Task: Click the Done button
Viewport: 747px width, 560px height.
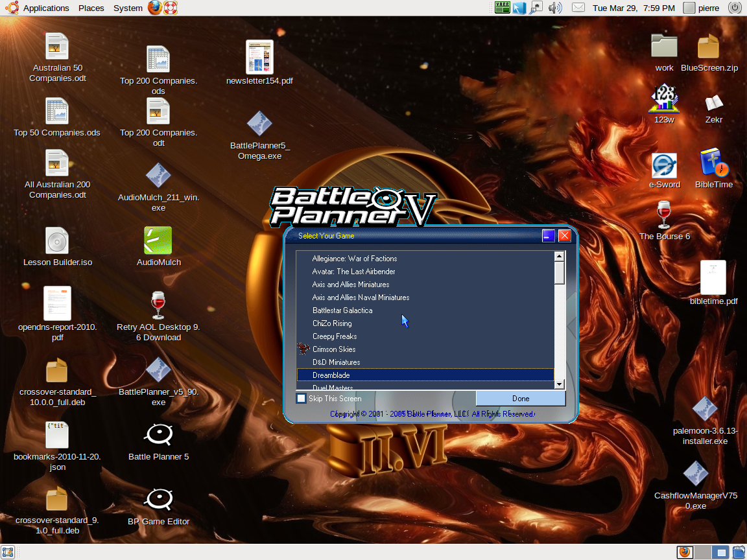Action: (x=519, y=399)
